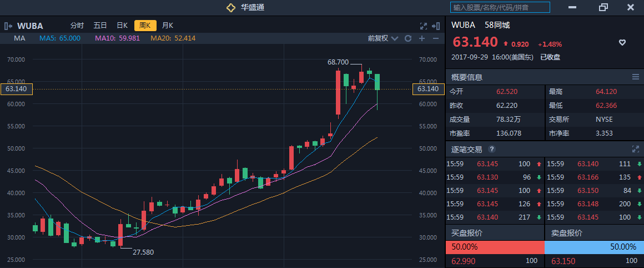The width and height of the screenshot is (644, 268).
Task: Collapse the right quote panel icon
Action: point(436,26)
